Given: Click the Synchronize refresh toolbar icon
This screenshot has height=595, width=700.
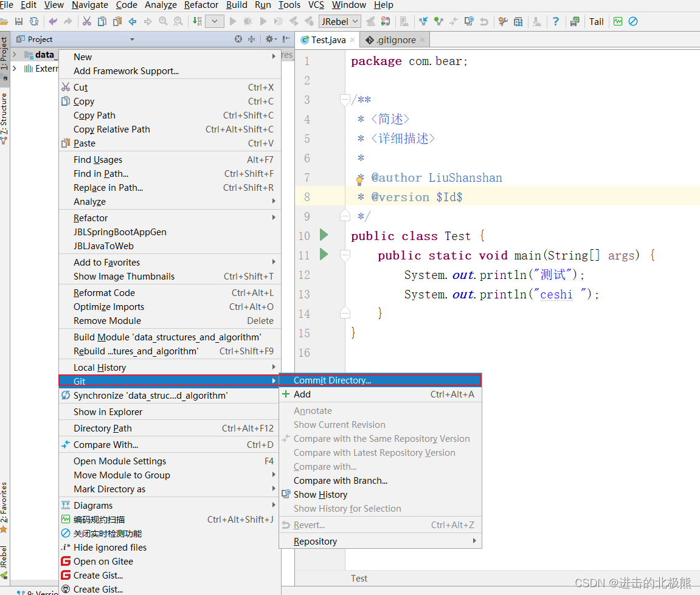Looking at the screenshot, I should click(34, 21).
